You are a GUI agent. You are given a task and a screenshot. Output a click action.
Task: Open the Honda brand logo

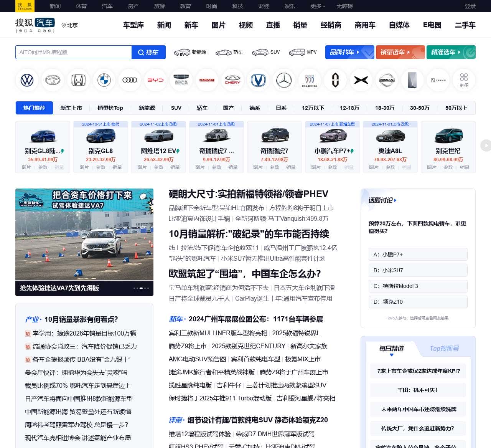click(78, 80)
